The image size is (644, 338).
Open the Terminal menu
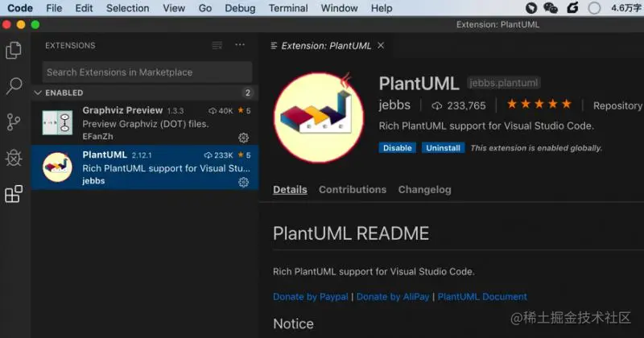click(x=288, y=8)
